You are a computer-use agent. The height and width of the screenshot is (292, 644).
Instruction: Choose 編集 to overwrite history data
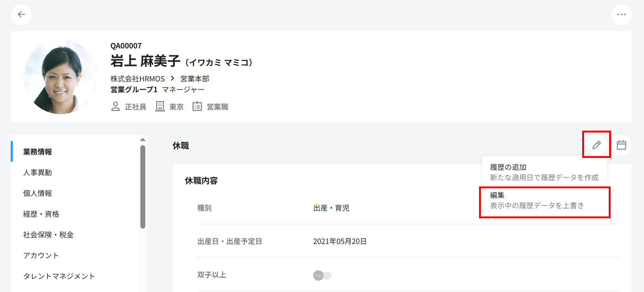pos(544,200)
